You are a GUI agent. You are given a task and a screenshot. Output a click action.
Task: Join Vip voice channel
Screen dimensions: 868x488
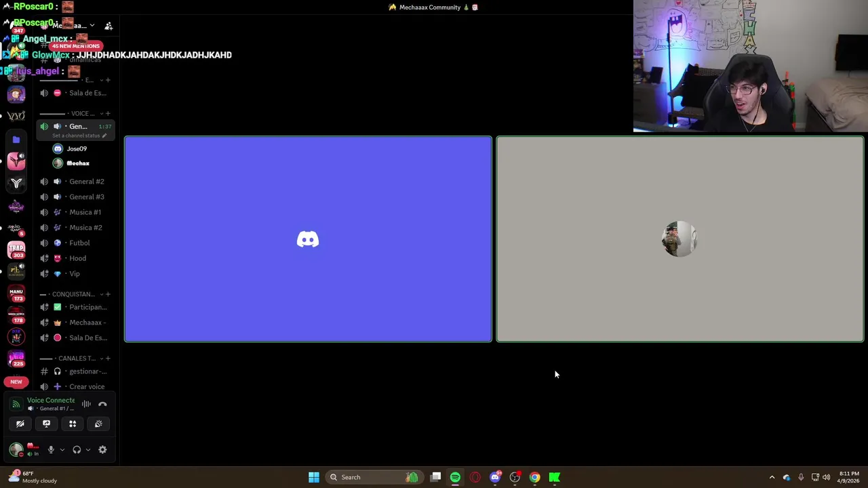coord(75,274)
